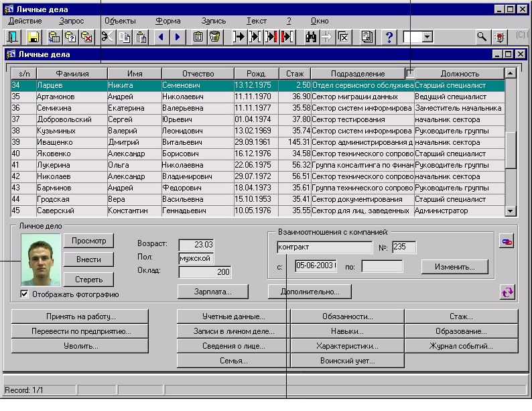This screenshot has width=532, height=411.
Task: Click table scrollbar up arrow
Action: click(x=511, y=73)
